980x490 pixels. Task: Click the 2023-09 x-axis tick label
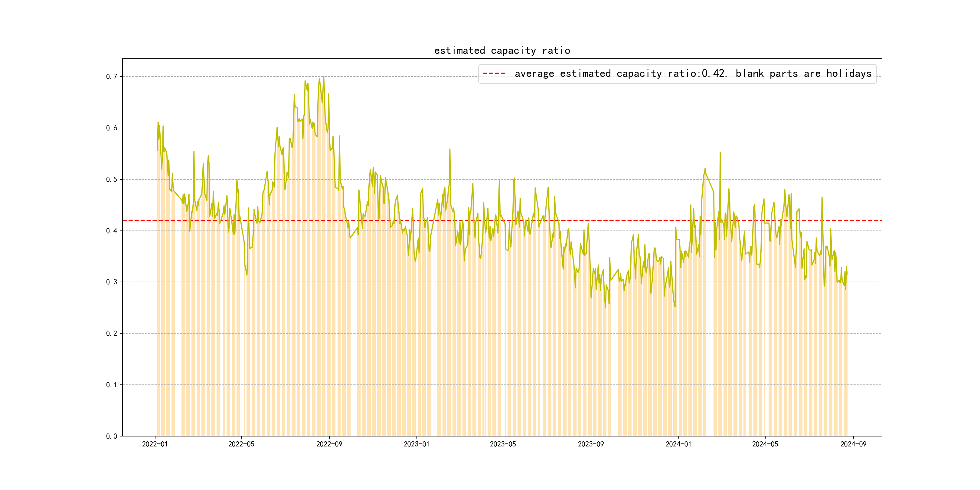[x=590, y=444]
